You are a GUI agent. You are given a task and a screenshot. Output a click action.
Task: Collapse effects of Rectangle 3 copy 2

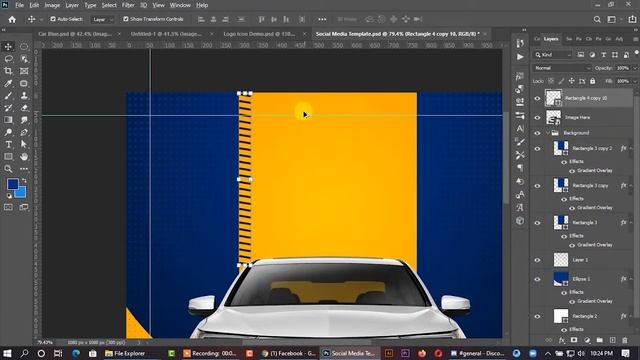point(631,149)
